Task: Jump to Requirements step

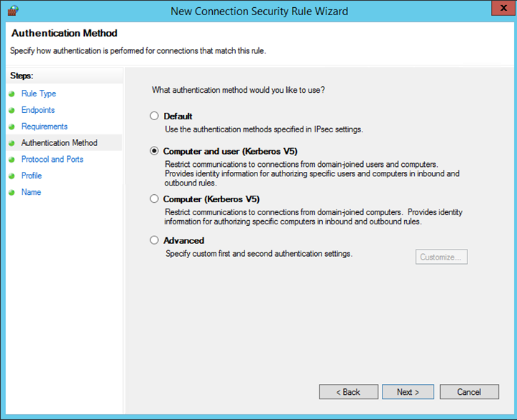Action: [x=45, y=127]
